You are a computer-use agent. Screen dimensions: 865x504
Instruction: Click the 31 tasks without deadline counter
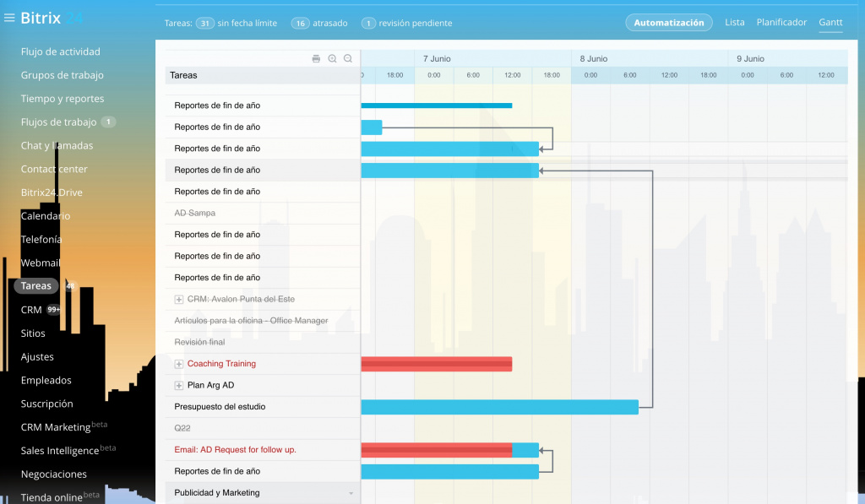coord(204,24)
